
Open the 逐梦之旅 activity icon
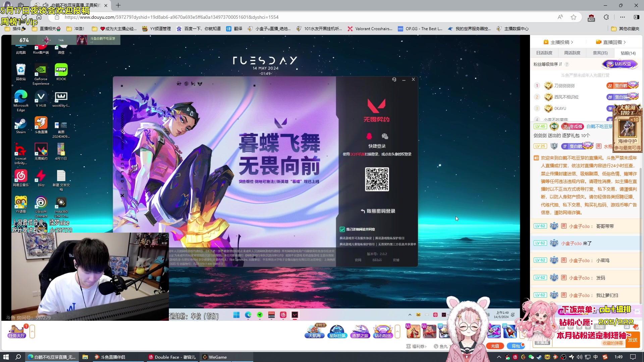click(360, 332)
